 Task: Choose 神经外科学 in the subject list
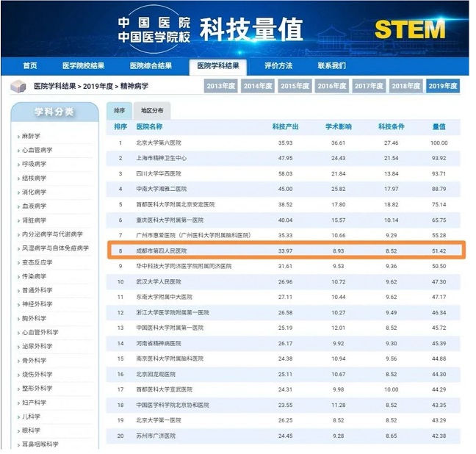pos(37,304)
